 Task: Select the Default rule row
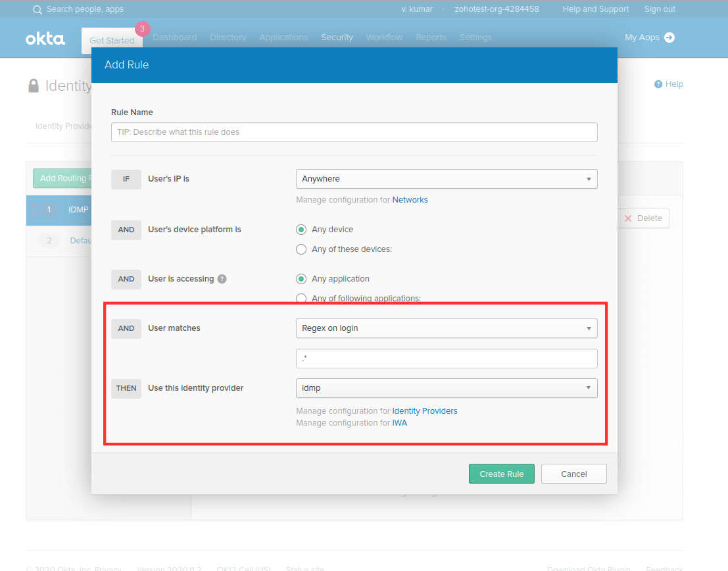(59, 241)
